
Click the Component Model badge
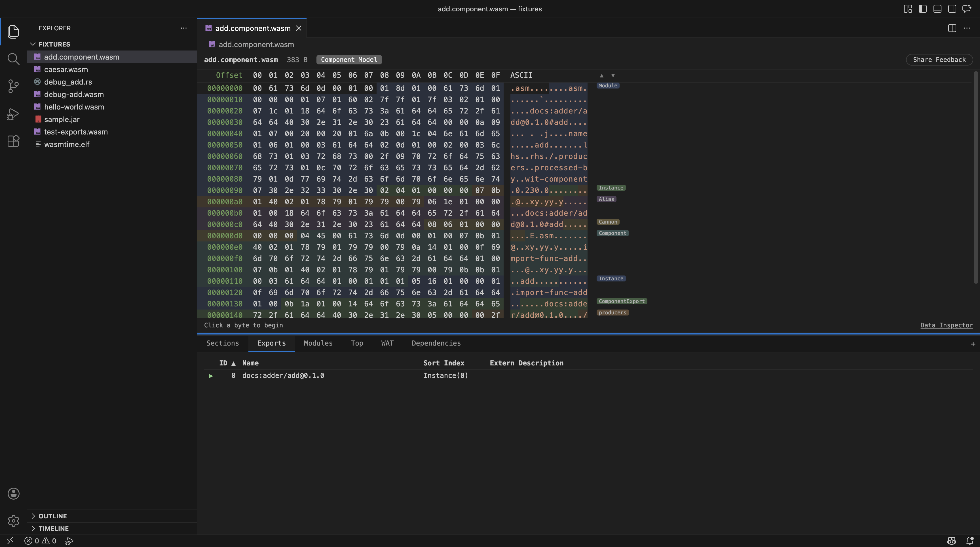pos(349,60)
